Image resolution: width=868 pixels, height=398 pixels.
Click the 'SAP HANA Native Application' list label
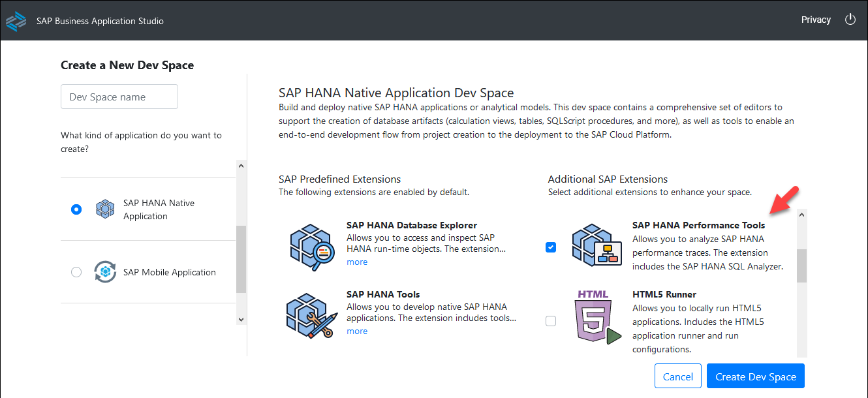pos(159,209)
